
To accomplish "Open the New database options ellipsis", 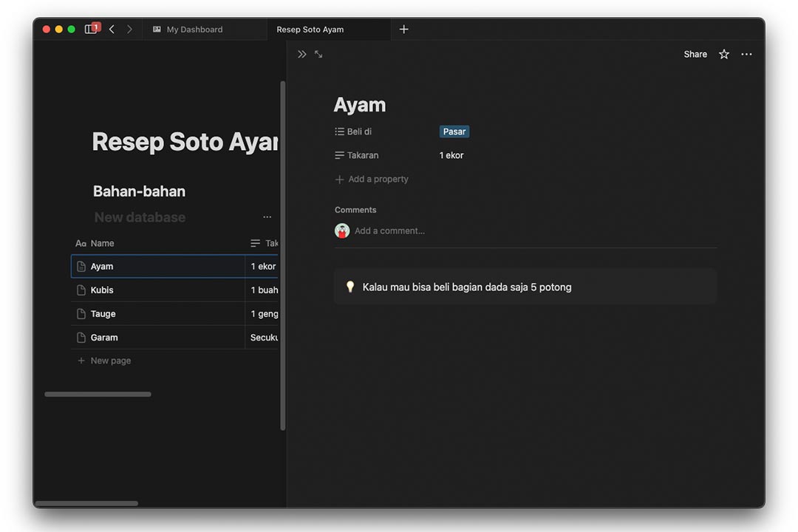I will click(267, 217).
